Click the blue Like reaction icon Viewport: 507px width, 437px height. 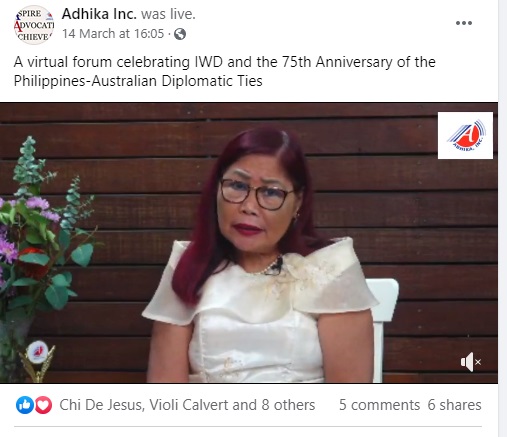25,405
